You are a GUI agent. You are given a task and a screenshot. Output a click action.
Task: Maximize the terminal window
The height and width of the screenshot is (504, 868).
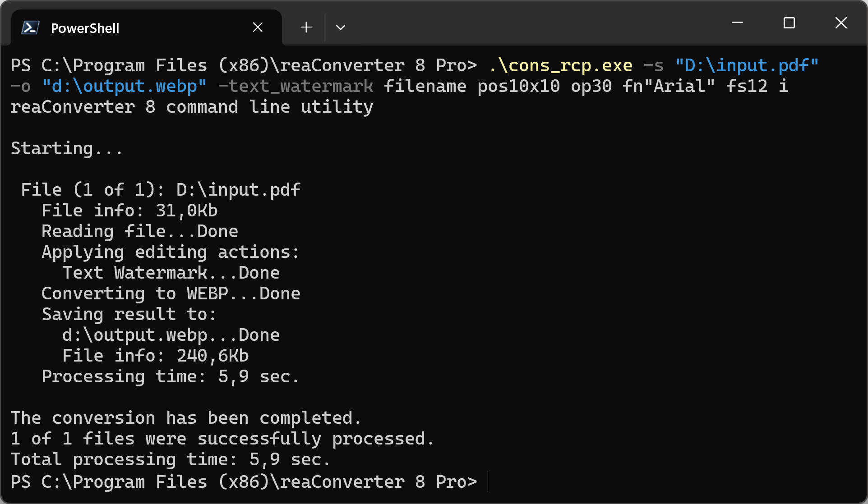[x=789, y=23]
